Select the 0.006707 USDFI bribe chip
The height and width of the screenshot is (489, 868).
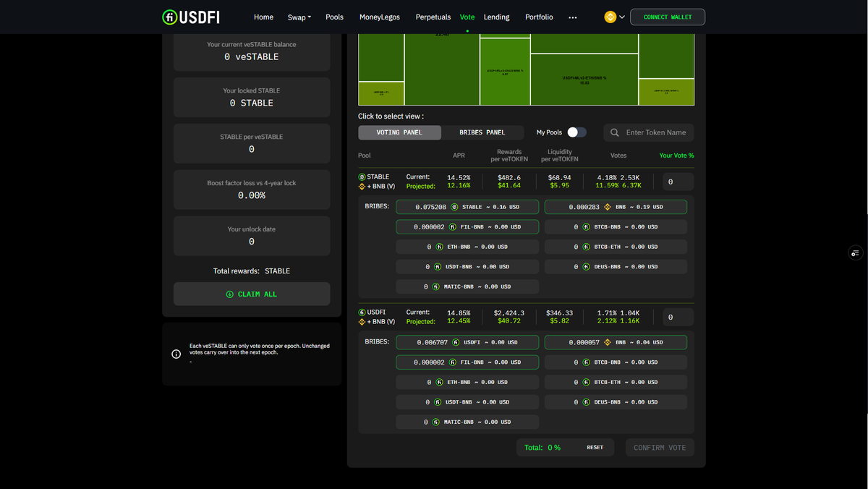coord(467,342)
